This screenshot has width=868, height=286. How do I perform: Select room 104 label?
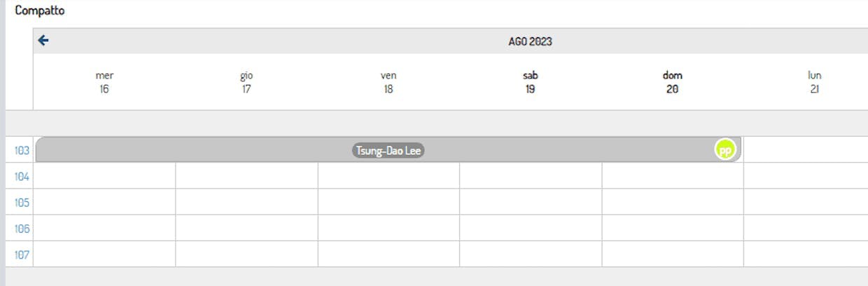click(x=22, y=177)
